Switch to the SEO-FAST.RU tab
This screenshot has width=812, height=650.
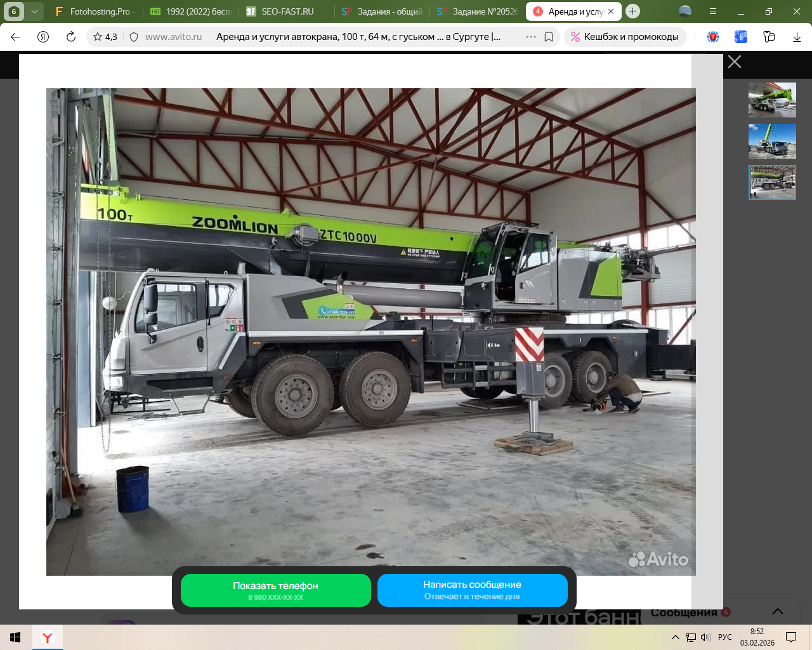tap(286, 11)
